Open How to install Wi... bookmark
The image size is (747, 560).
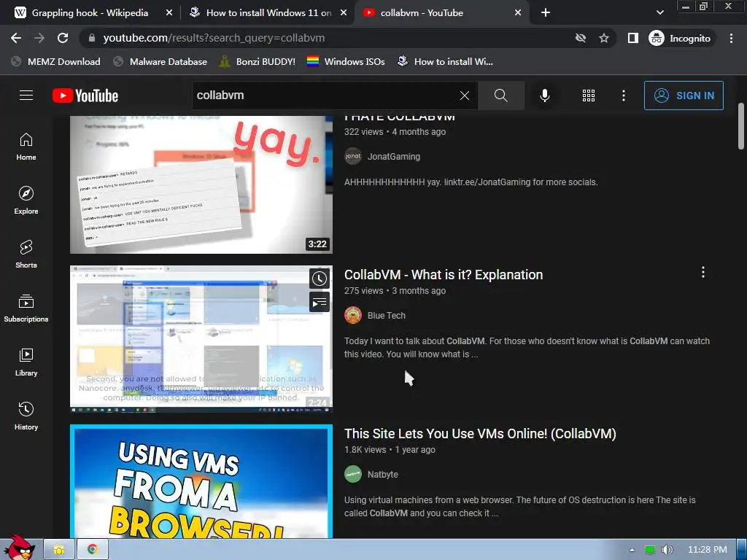pos(446,61)
